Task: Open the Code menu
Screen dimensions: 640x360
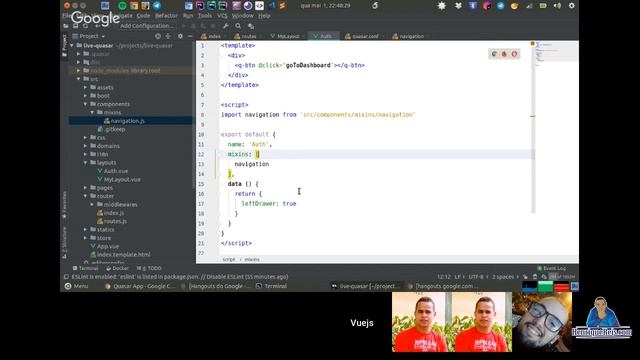Action: pyautogui.click(x=143, y=16)
